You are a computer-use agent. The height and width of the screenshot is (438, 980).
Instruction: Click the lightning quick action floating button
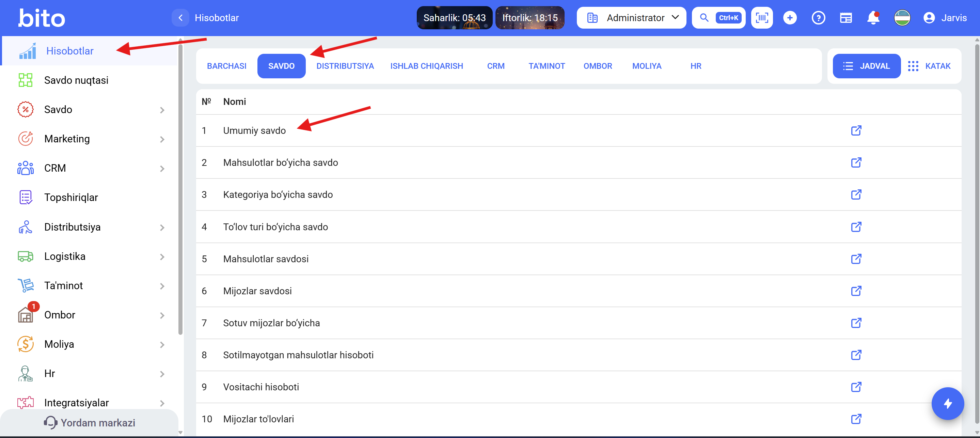point(947,403)
